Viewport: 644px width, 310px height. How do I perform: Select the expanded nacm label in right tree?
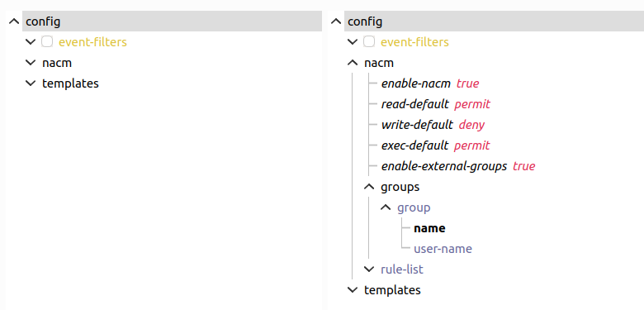(x=379, y=63)
